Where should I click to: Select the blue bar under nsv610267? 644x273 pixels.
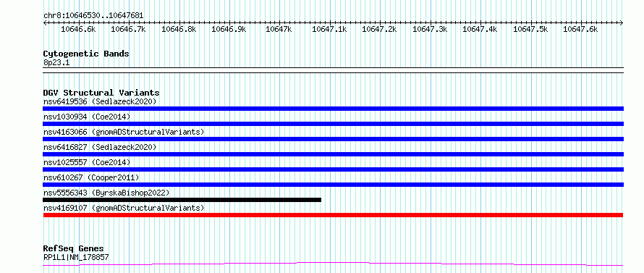tap(334, 185)
